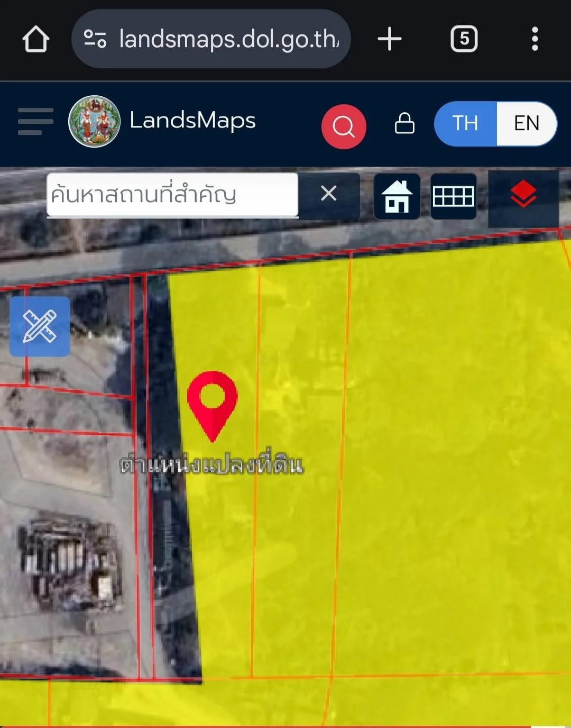Tap the site settings icon in address bar
This screenshot has height=728, width=571.
95,39
